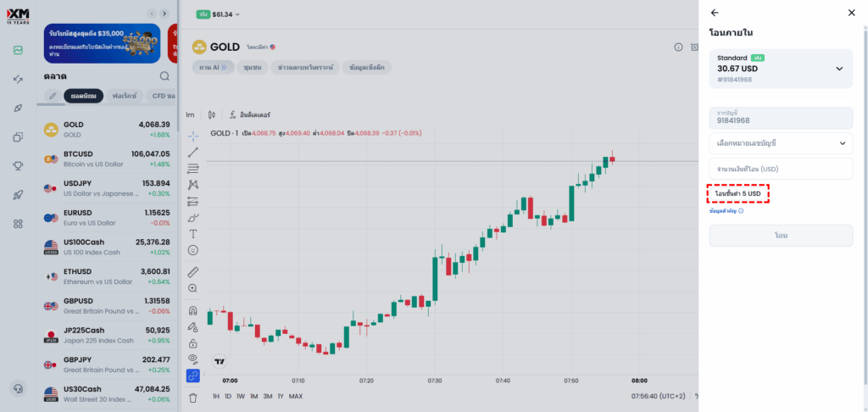Select the 1D chart range
Image resolution: width=868 pixels, height=412 pixels.
pos(229,396)
